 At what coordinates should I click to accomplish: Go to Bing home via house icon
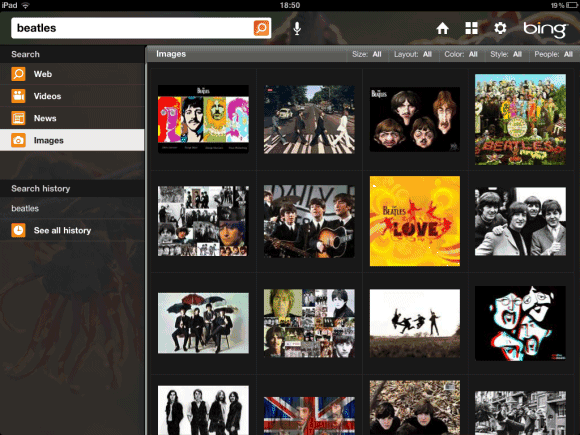click(442, 28)
